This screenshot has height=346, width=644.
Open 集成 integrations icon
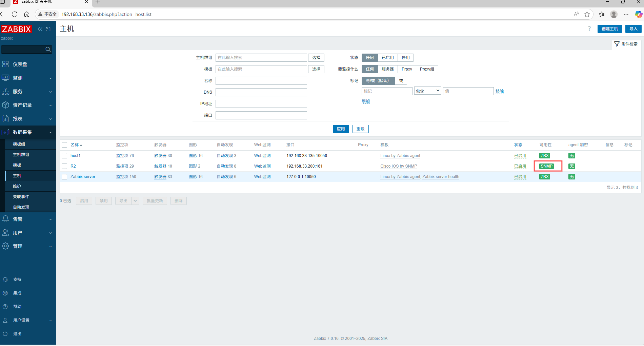[x=5, y=293]
